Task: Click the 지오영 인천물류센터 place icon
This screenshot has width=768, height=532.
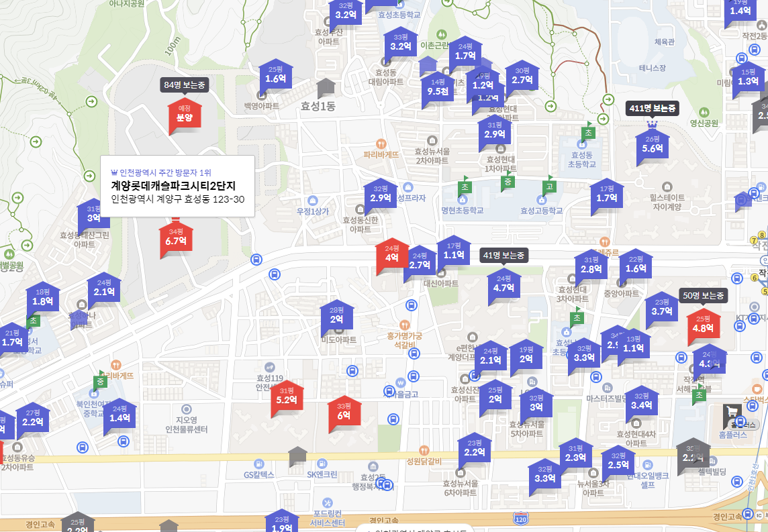Action: pos(187,409)
